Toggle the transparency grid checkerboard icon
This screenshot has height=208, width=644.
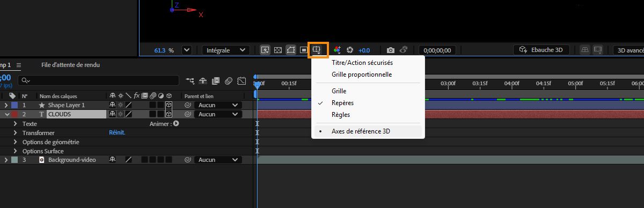coord(278,50)
